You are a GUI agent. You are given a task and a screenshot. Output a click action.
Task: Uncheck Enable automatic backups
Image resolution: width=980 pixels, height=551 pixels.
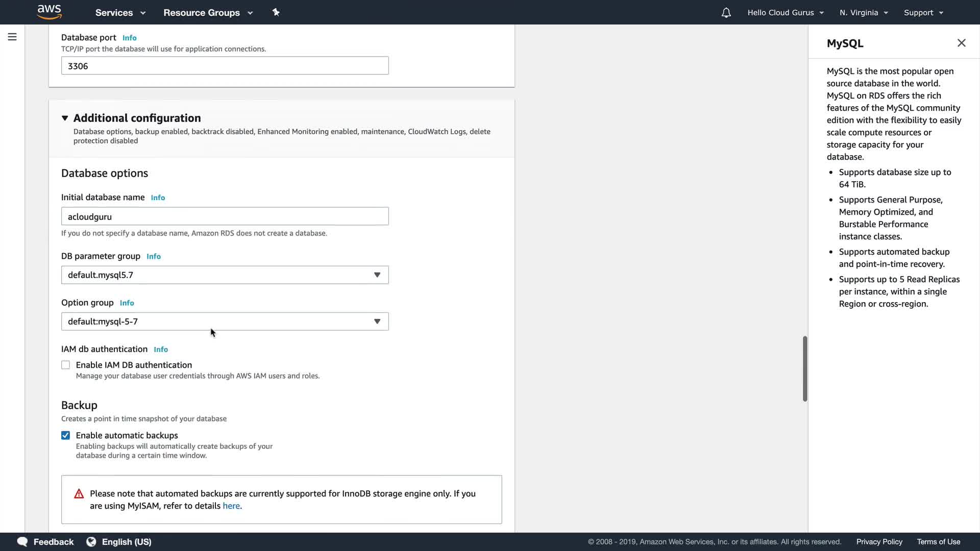pos(66,436)
